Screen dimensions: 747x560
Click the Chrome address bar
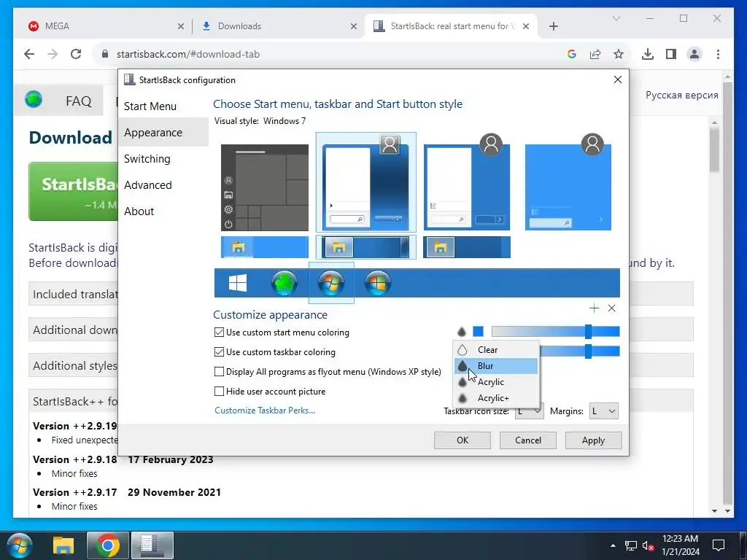(x=333, y=54)
